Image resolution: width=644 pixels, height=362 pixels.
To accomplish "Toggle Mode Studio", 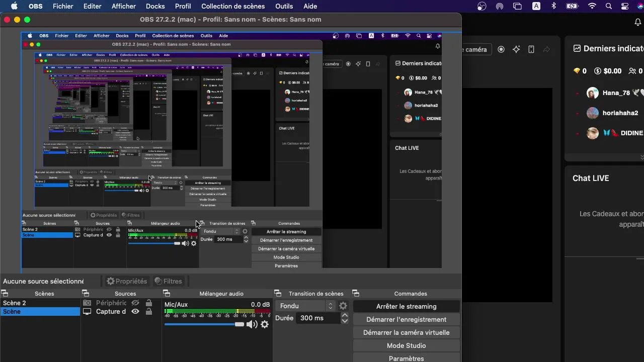I will [407, 345].
